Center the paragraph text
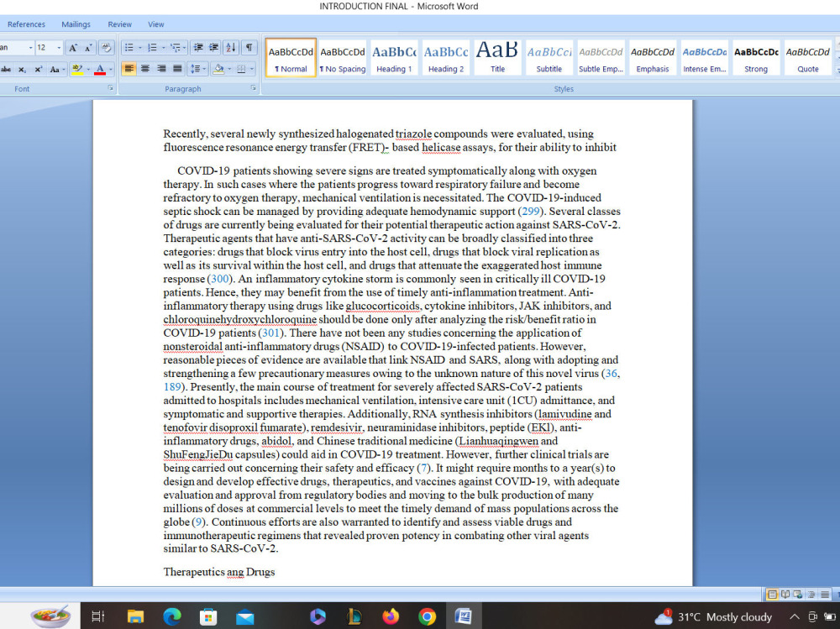This screenshot has height=629, width=840. pyautogui.click(x=144, y=69)
